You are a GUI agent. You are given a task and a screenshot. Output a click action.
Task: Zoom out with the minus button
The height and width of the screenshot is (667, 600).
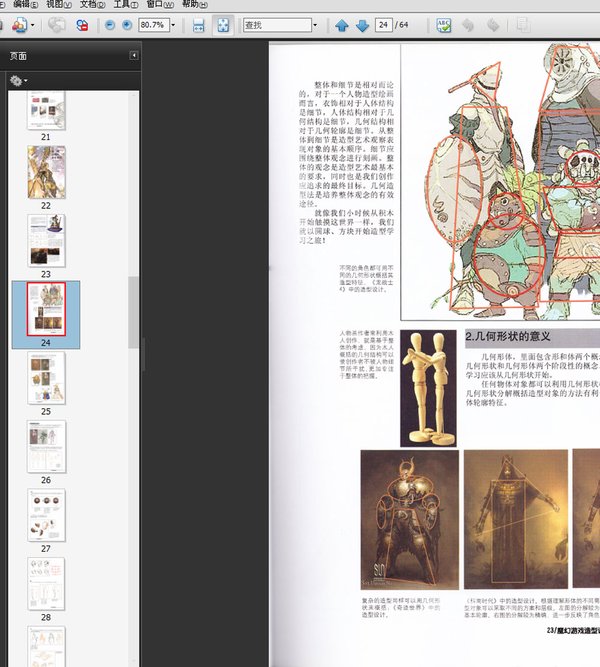point(110,25)
